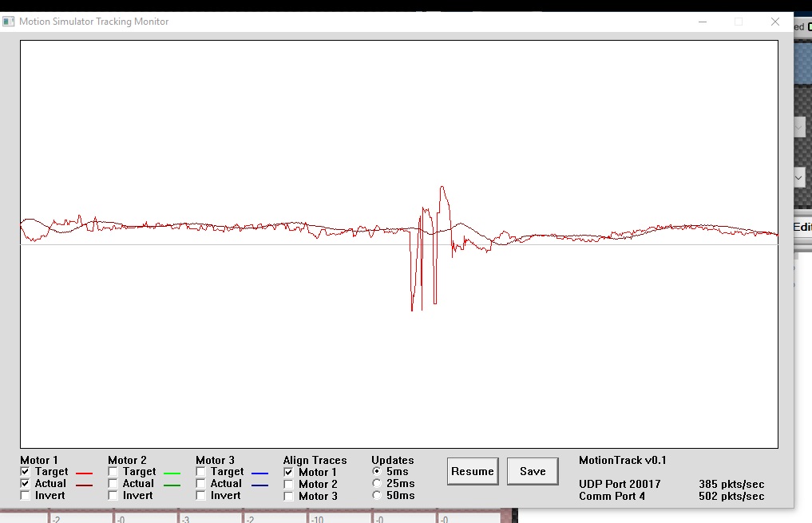This screenshot has width=812, height=523.
Task: Set updates to 25ms
Action: coord(377,484)
